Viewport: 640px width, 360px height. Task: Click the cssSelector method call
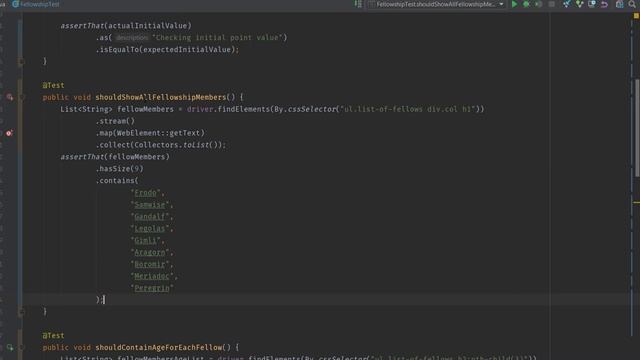click(312, 109)
